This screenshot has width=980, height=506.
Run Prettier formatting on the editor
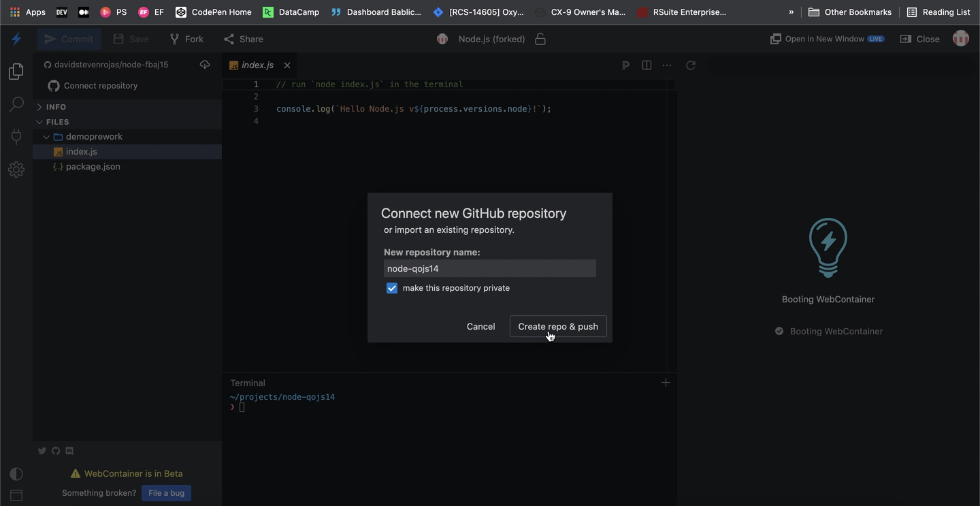pos(625,65)
